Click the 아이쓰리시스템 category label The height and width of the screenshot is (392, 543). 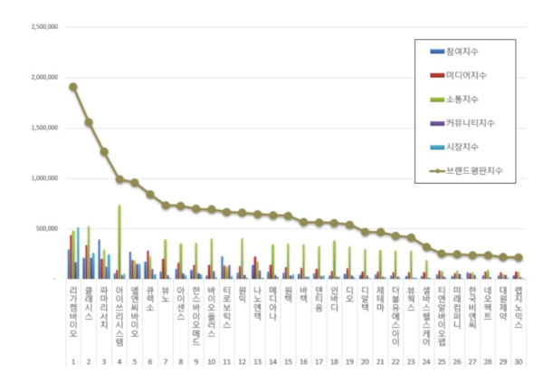[119, 314]
